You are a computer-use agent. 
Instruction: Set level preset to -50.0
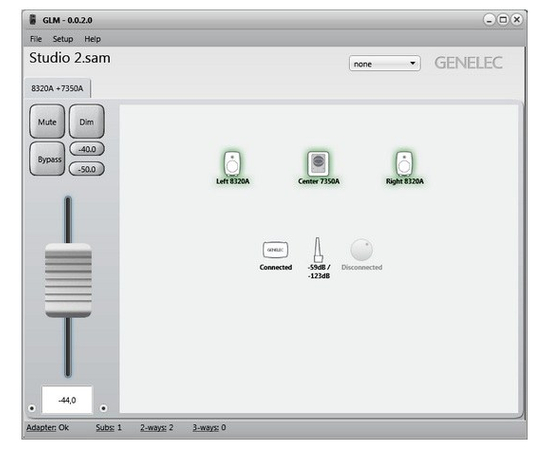tap(87, 169)
